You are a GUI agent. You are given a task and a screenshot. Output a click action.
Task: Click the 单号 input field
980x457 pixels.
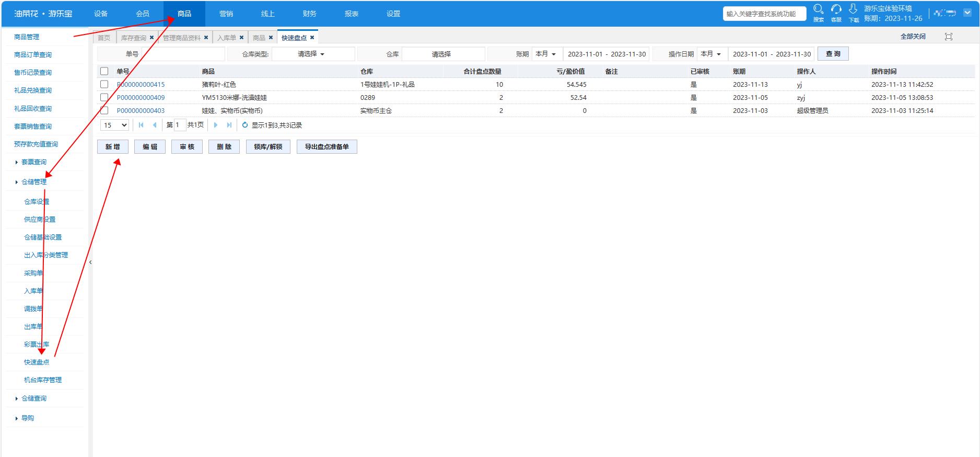tap(183, 54)
